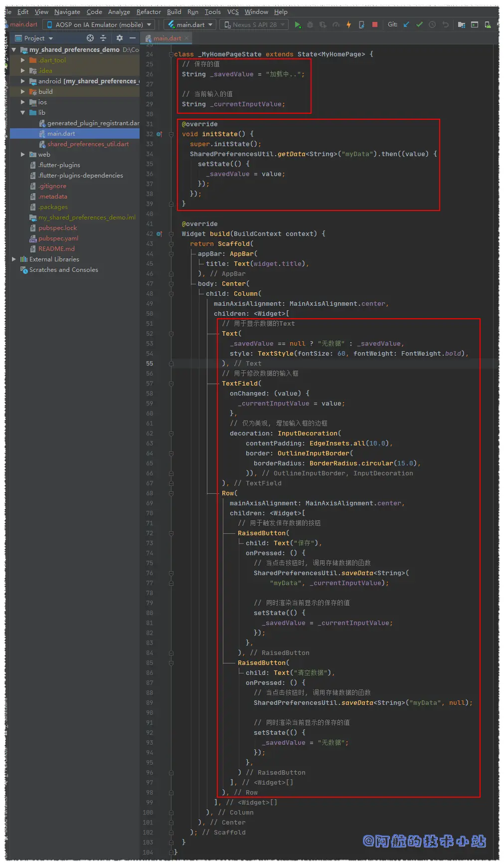The width and height of the screenshot is (504, 865).
Task: Expand the build folder
Action: (22, 92)
